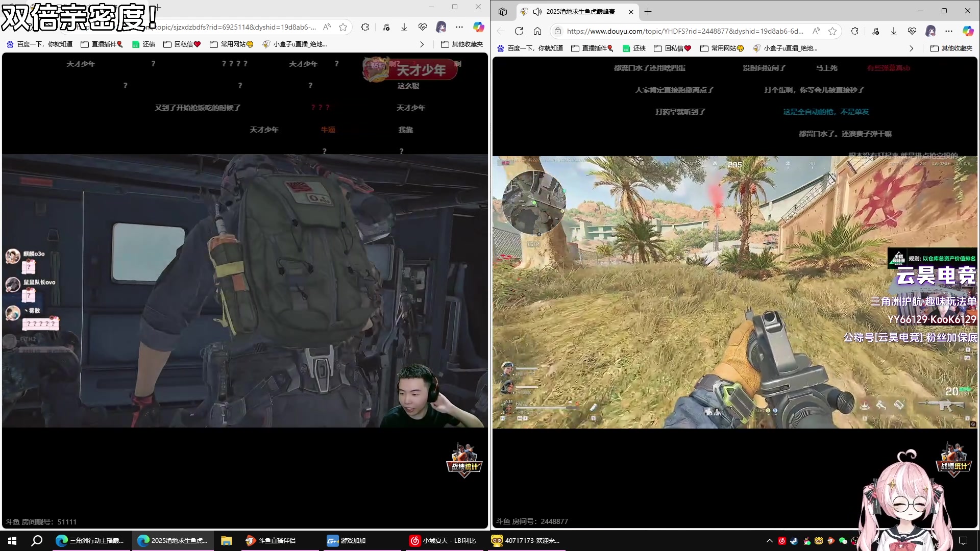Open Downloads arrow in right browser toolbar
This screenshot has width=980, height=551.
(894, 31)
